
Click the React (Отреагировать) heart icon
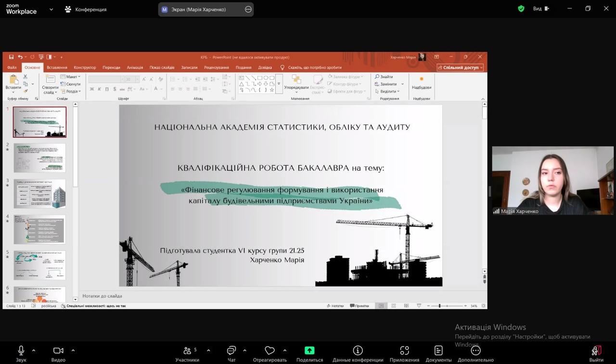(x=269, y=351)
